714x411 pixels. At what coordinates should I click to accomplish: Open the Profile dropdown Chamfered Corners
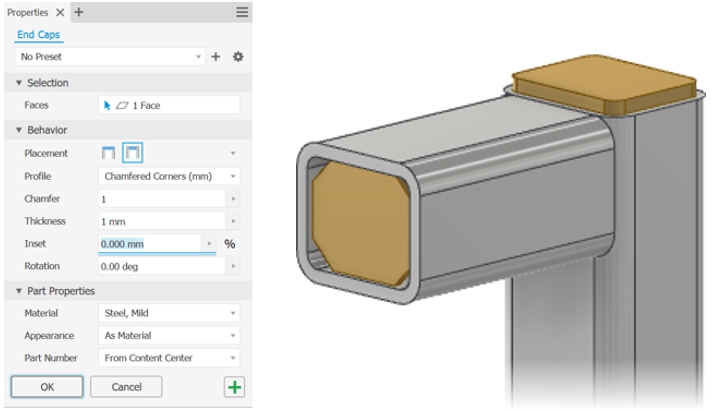[169, 176]
